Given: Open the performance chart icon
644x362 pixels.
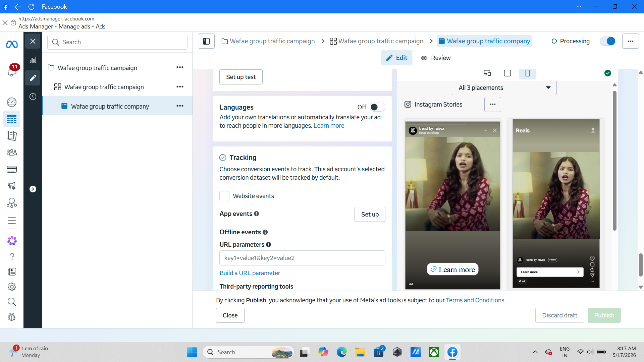Looking at the screenshot, I should click(33, 60).
